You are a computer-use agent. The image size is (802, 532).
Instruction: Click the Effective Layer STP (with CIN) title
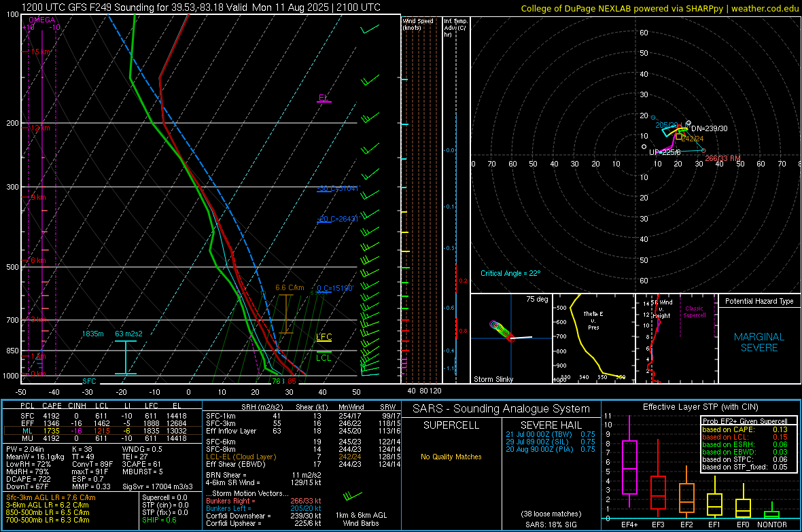point(700,407)
